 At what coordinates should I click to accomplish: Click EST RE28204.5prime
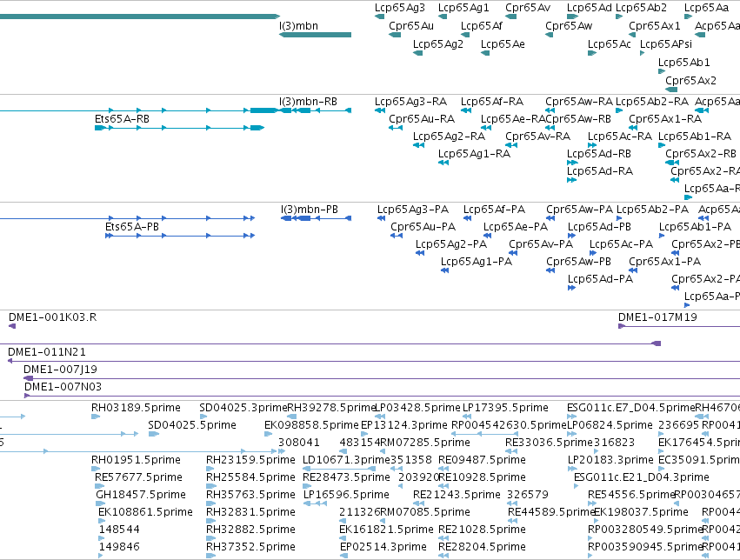point(482,548)
